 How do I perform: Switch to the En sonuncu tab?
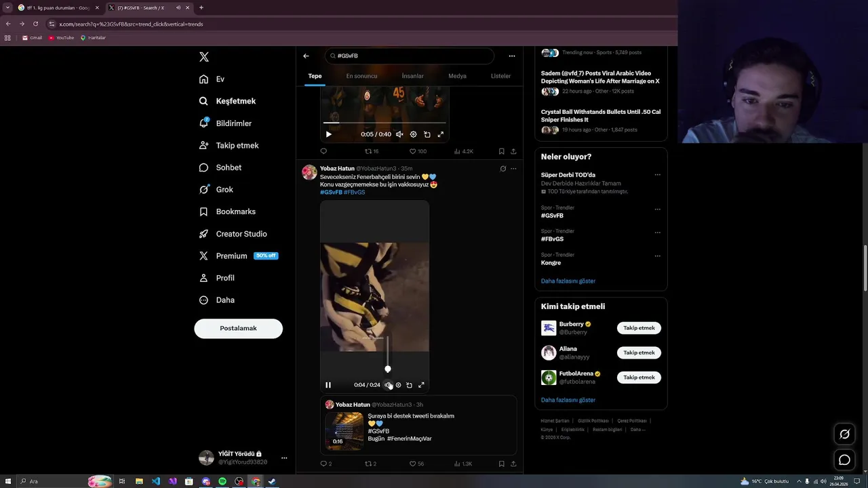(361, 76)
